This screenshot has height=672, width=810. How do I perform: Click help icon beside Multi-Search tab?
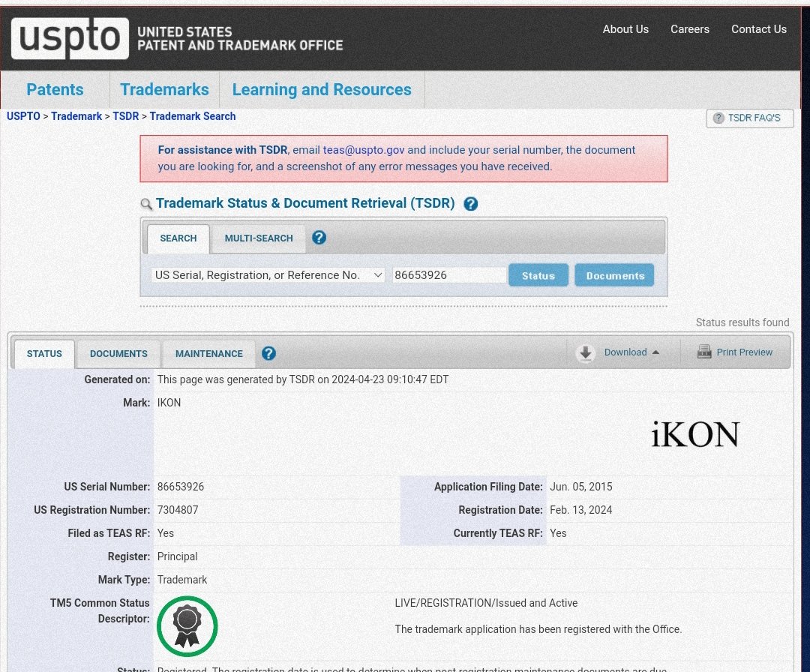pos(319,238)
